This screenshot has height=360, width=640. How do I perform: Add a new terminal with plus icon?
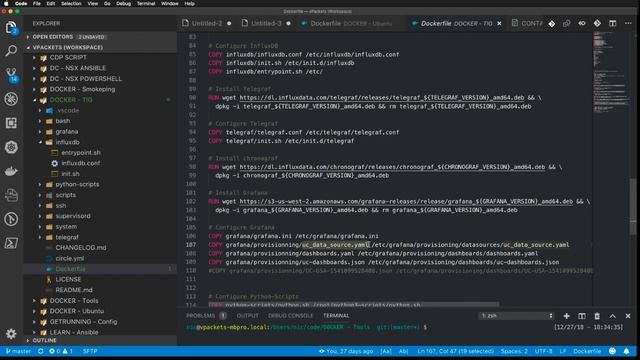(x=566, y=316)
